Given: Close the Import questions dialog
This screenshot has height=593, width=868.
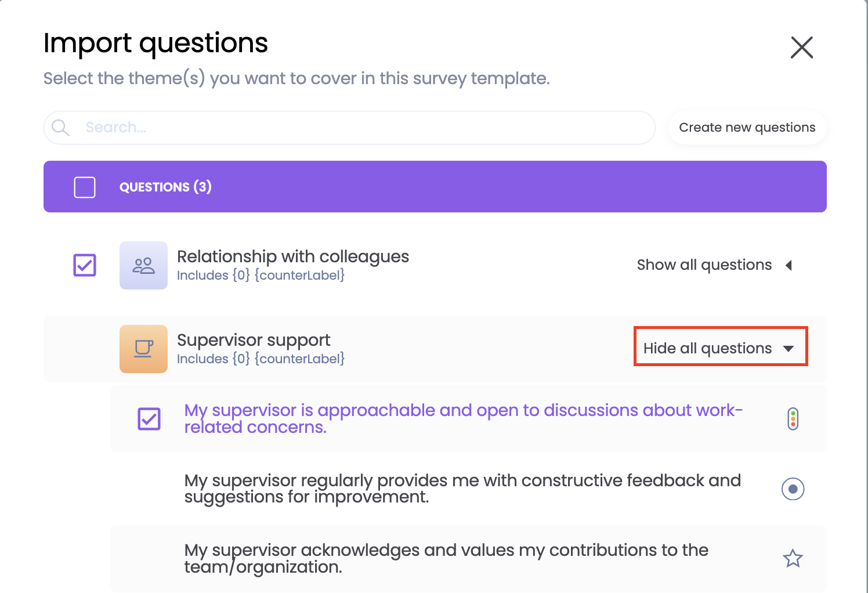Looking at the screenshot, I should tap(802, 48).
